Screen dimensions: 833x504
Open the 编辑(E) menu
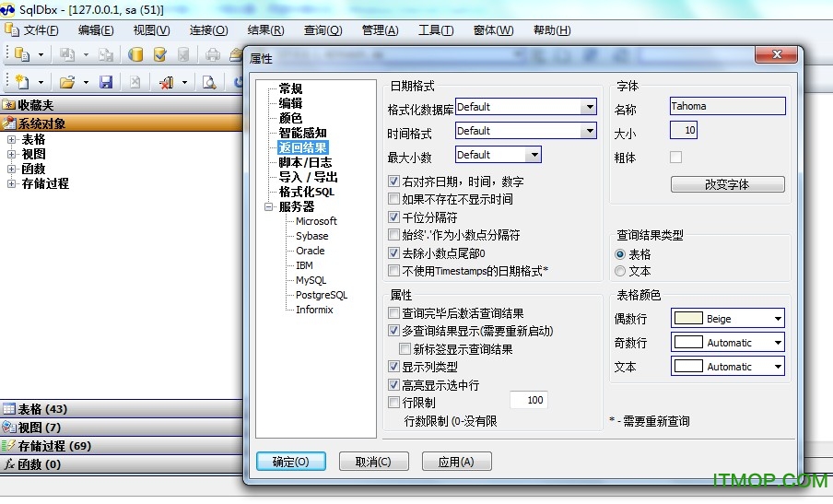96,30
